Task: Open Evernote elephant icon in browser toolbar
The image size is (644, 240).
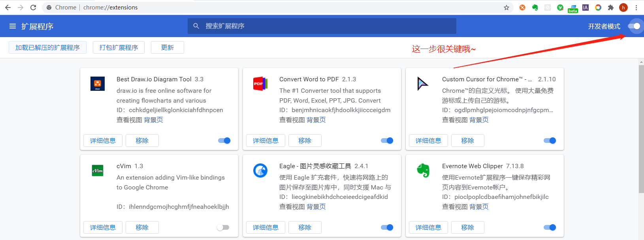Action: tap(535, 7)
